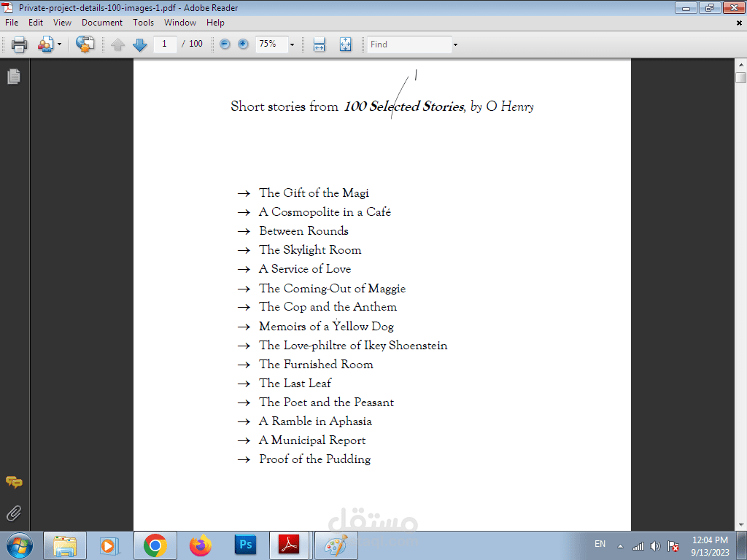This screenshot has height=560, width=747.
Task: Open the collaborate/share people icon
Action: (x=46, y=44)
